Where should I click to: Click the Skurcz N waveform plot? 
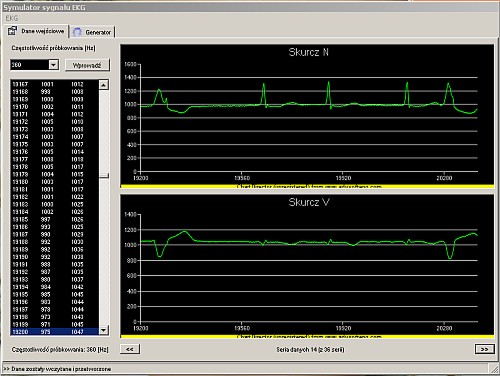coord(309,118)
